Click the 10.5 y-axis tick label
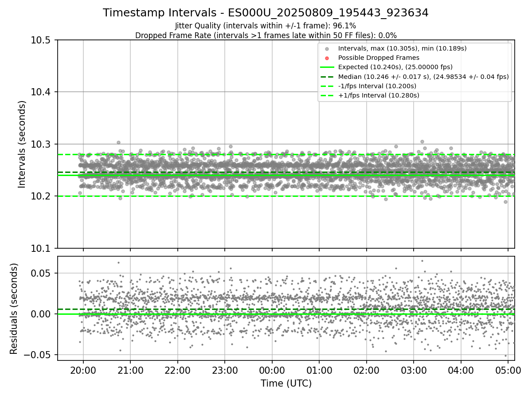This screenshot has height=399, width=532. click(x=42, y=40)
